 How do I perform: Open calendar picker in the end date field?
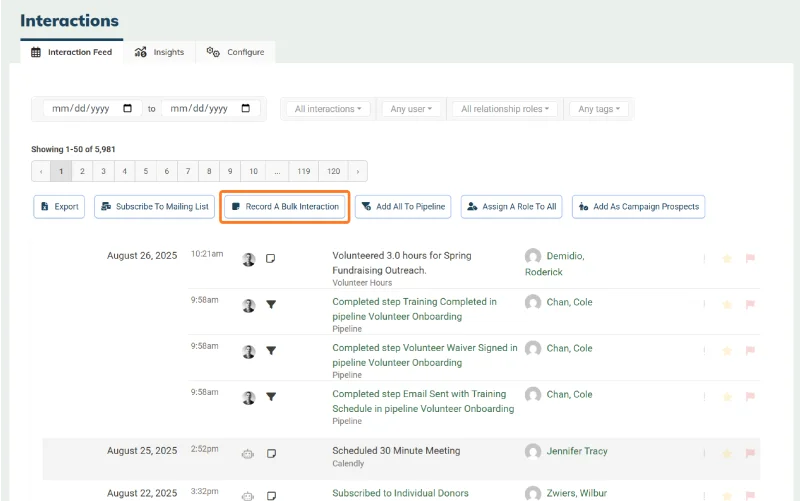point(245,108)
